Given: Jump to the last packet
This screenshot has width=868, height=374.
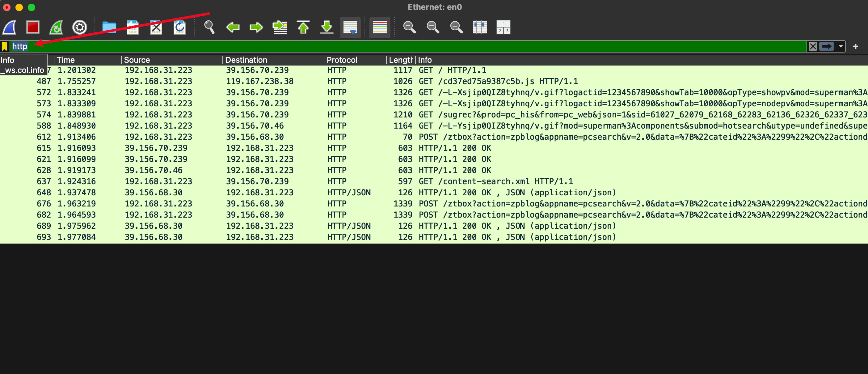Looking at the screenshot, I should click(327, 27).
